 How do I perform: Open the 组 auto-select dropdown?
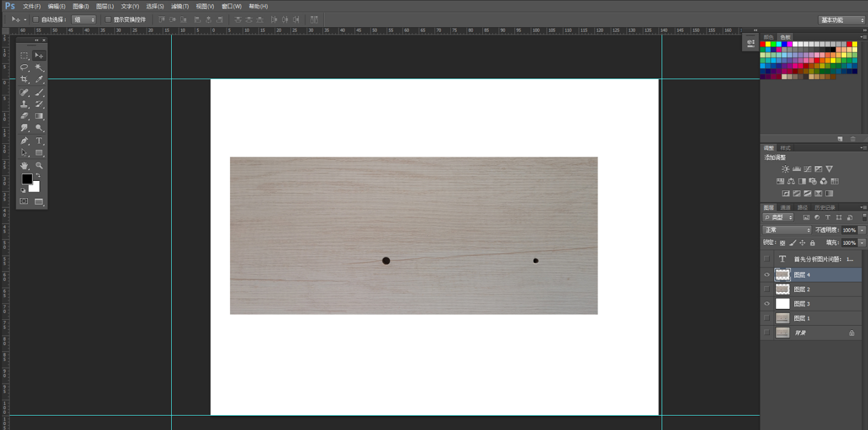[x=84, y=20]
